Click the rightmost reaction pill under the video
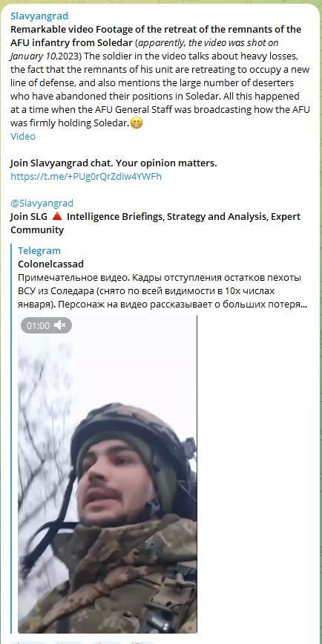Screen dimensions: 322x644 coord(142,642)
